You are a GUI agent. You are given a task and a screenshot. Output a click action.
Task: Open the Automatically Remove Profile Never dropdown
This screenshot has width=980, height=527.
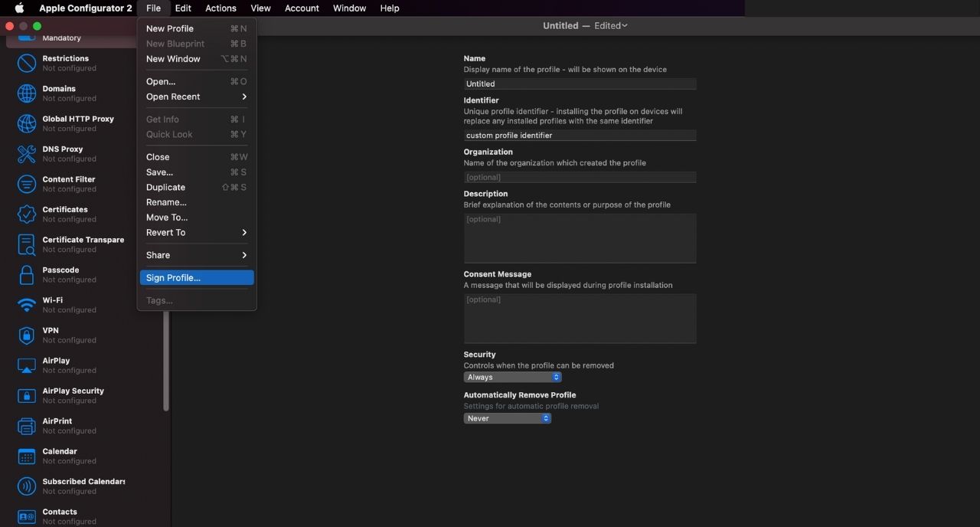[507, 418]
